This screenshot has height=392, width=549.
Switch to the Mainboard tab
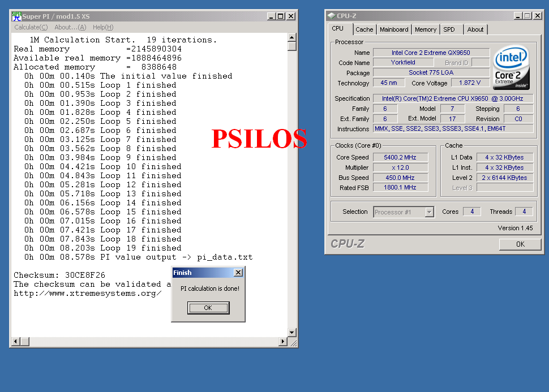(x=394, y=29)
